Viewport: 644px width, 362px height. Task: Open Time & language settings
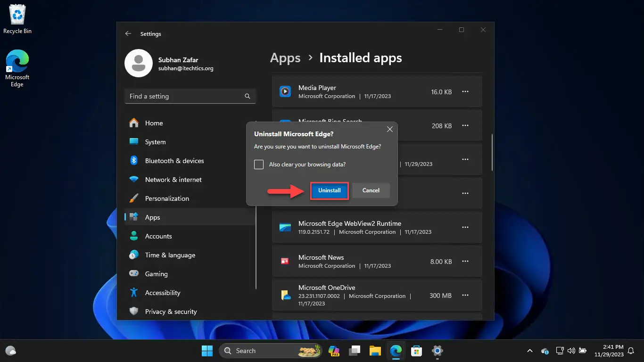190,255
